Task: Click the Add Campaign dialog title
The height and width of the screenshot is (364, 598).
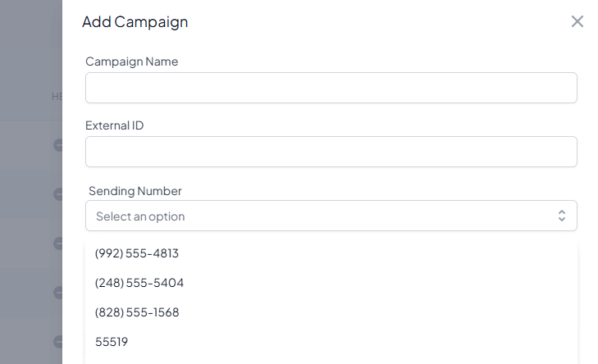Action: point(135,21)
